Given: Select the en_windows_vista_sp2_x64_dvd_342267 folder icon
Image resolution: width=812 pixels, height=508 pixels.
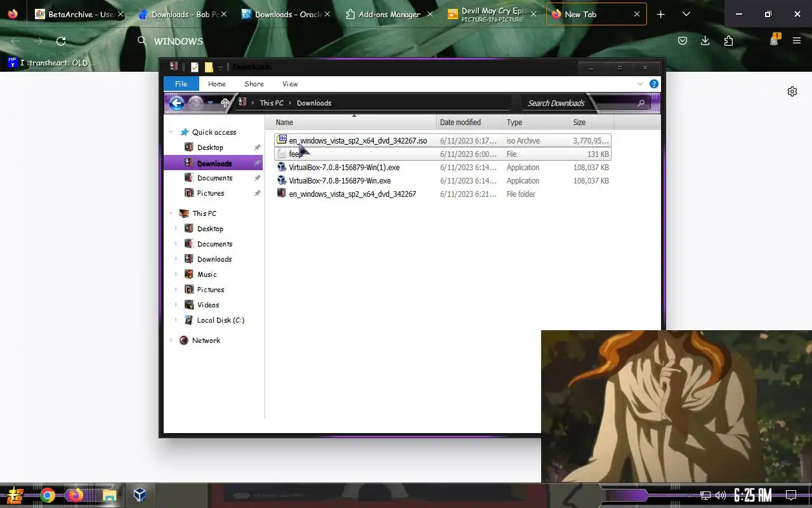Looking at the screenshot, I should coord(282,194).
